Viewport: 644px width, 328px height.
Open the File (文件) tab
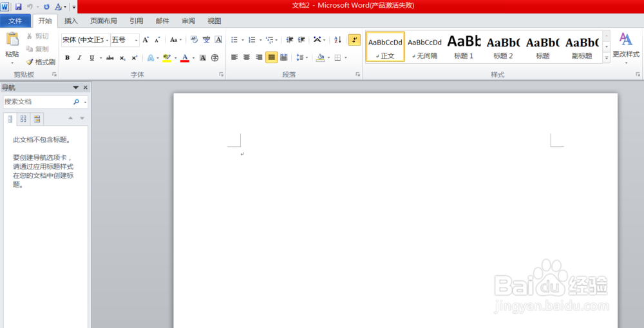[15, 21]
